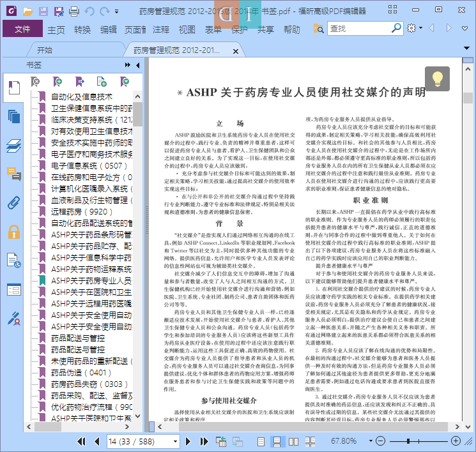Screen dimensions: 476x452
Task: Go to the previous page arrow
Action: point(97,441)
